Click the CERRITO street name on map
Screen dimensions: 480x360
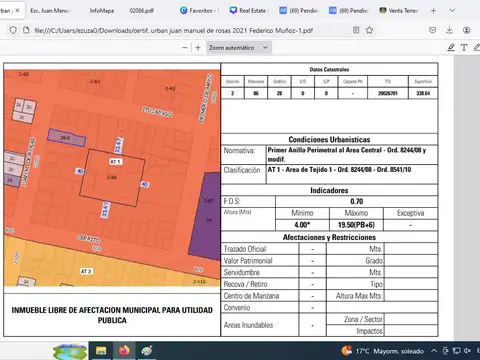(89, 239)
